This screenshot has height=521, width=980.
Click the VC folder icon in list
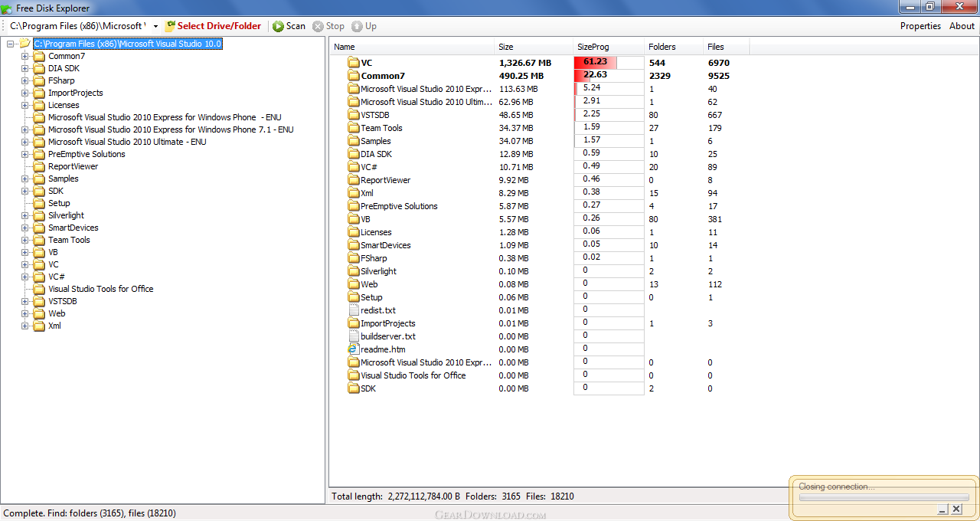(x=353, y=63)
